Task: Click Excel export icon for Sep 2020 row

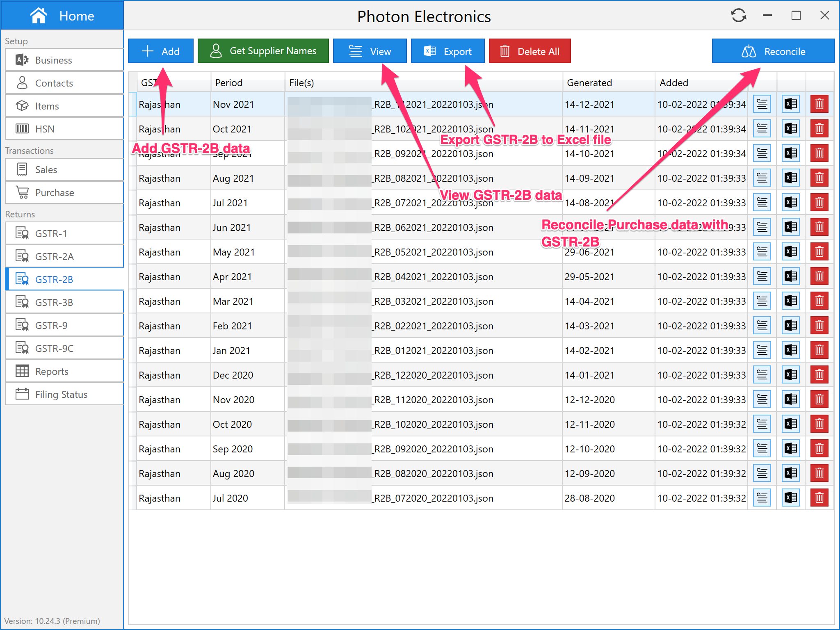Action: (x=791, y=449)
